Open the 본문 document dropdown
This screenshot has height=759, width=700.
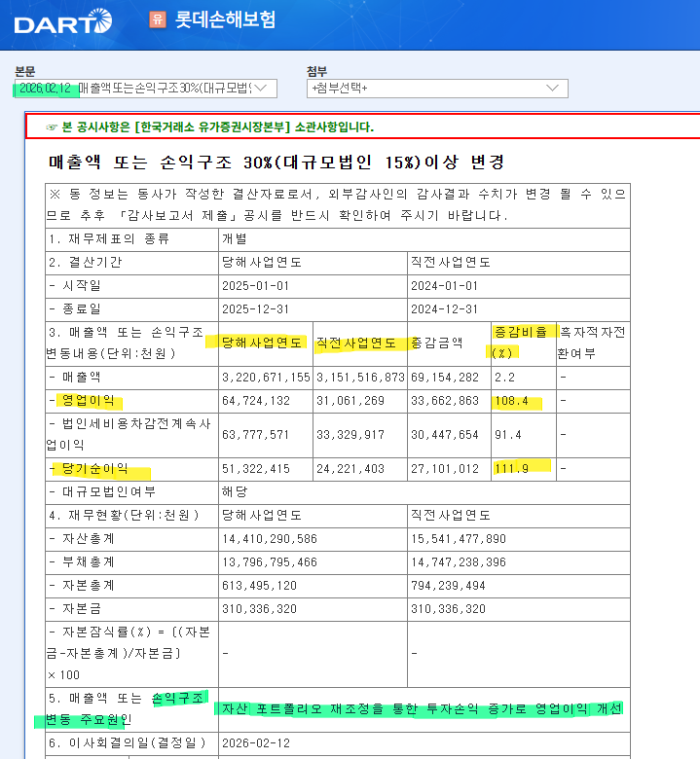click(x=146, y=89)
